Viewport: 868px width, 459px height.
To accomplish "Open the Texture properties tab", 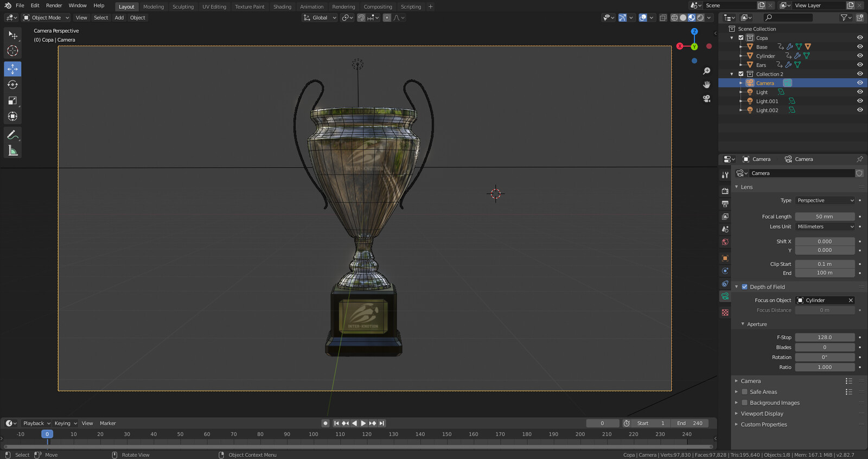I will (x=725, y=313).
